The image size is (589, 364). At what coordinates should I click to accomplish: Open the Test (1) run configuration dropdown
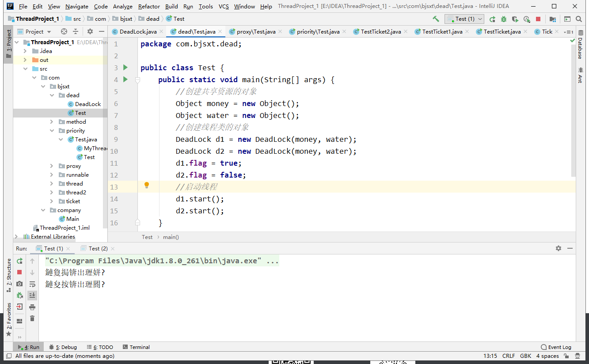tap(464, 19)
